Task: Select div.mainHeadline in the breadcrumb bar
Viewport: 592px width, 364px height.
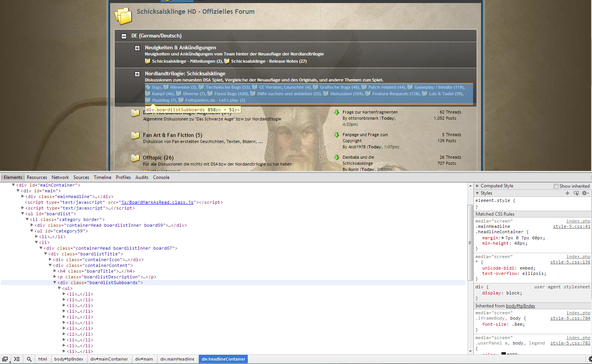Action: click(177, 359)
